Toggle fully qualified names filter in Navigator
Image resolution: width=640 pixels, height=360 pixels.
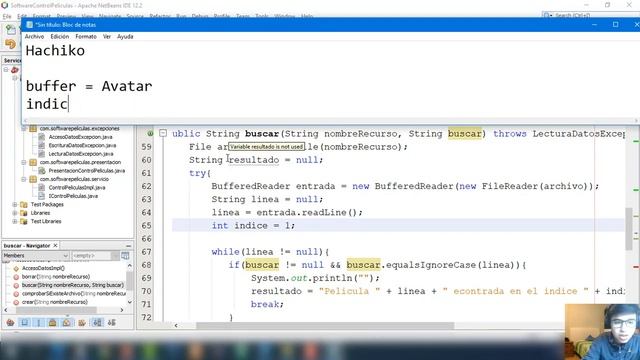(82, 323)
